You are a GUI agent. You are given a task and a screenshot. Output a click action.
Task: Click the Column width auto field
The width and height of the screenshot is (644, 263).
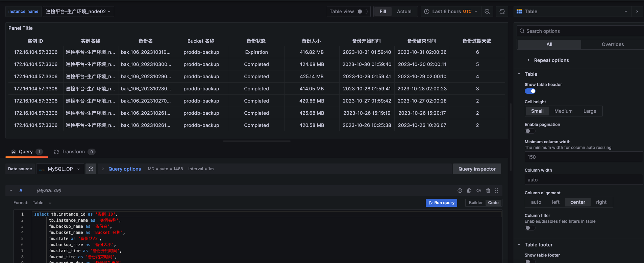584,180
